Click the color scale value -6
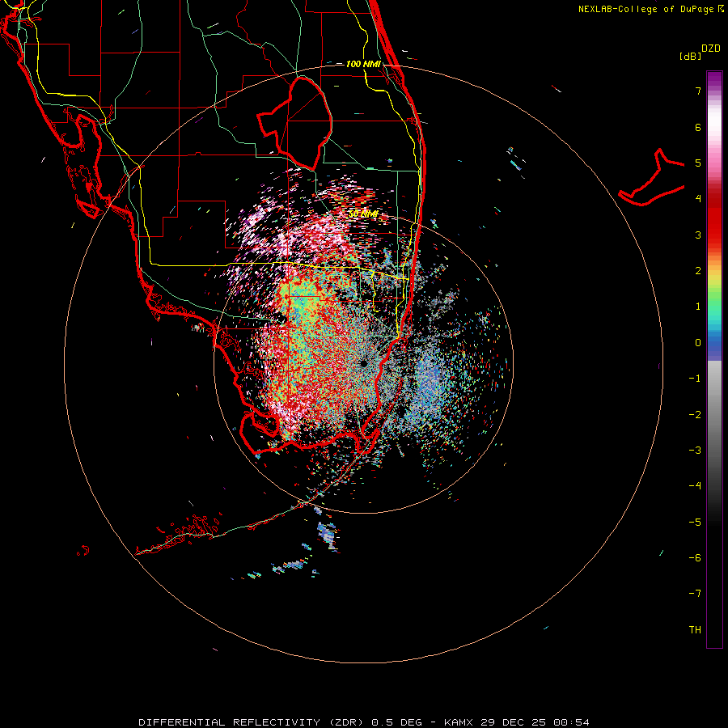Screen dimensions: 728x728 click(695, 558)
